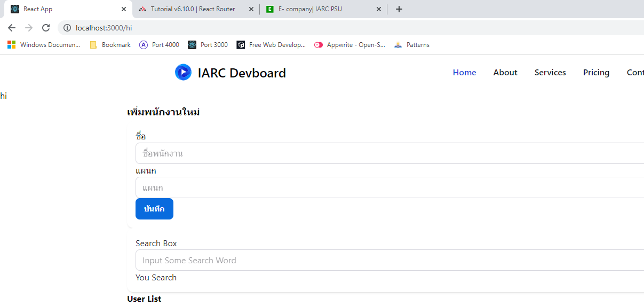Go to Home in the navigation bar
The image size is (644, 306).
pos(464,73)
